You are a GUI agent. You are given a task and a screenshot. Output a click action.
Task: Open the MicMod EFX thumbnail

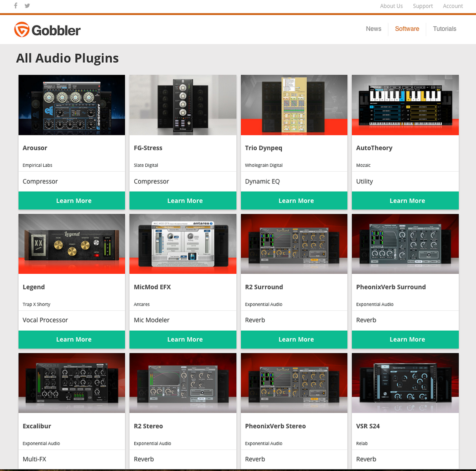tap(183, 244)
